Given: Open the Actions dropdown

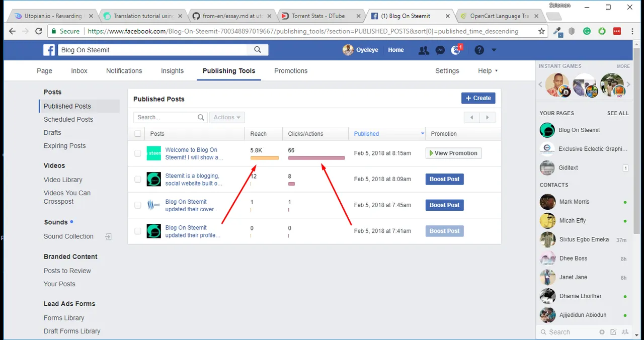Looking at the screenshot, I should [x=227, y=117].
